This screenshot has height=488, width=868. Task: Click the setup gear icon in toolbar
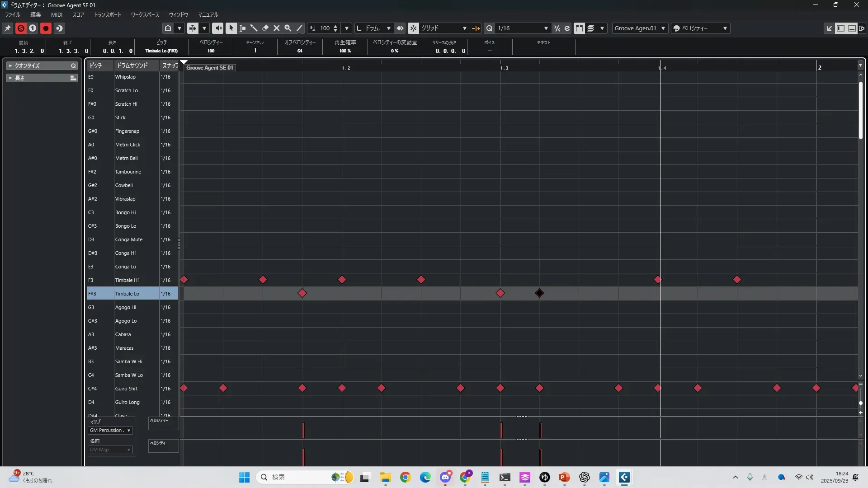[862, 28]
